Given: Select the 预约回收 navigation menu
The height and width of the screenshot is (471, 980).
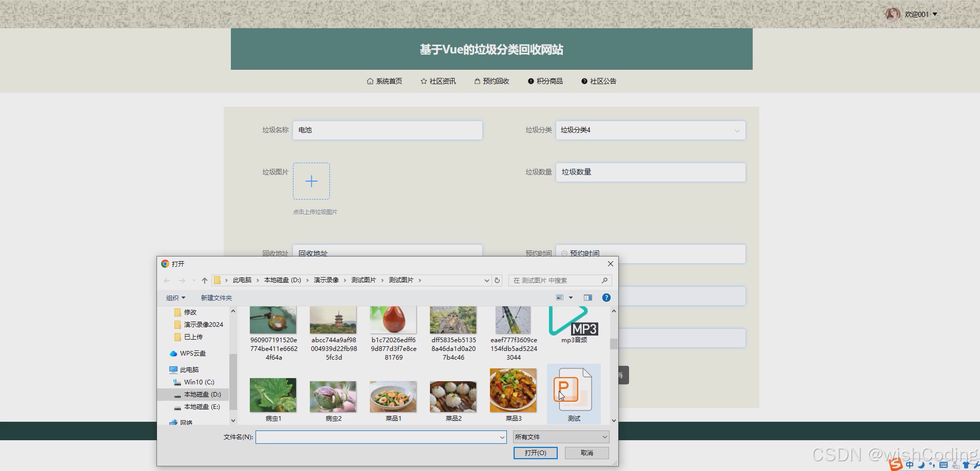Looking at the screenshot, I should [496, 81].
